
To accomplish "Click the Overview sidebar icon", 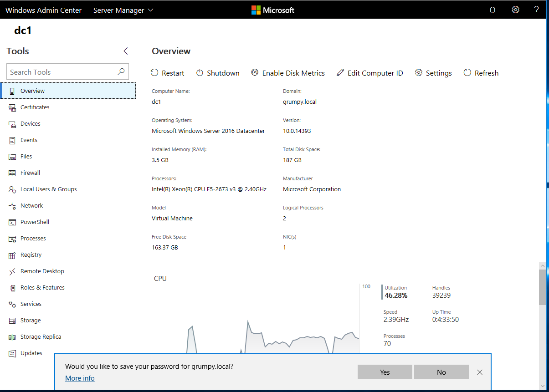I will pos(12,91).
